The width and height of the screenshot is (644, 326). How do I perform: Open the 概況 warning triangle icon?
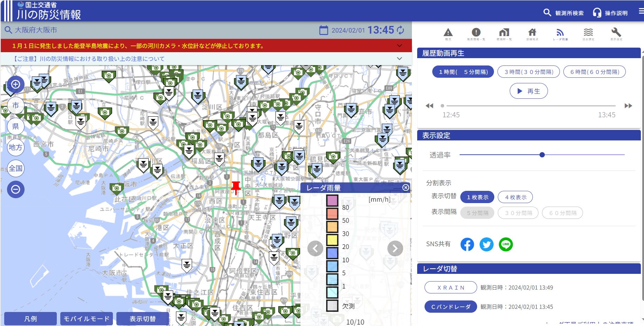pyautogui.click(x=448, y=33)
